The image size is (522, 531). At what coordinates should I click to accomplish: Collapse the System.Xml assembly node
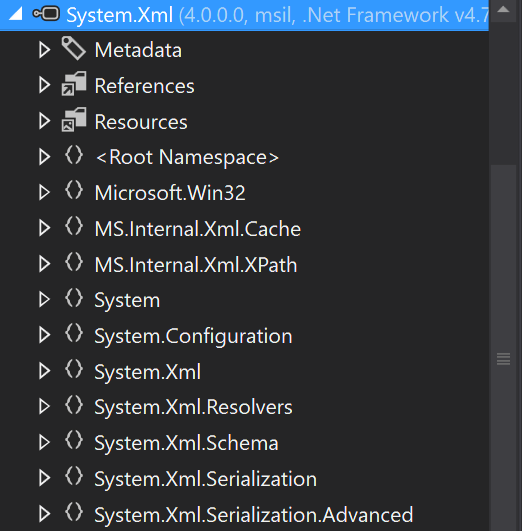click(16, 14)
